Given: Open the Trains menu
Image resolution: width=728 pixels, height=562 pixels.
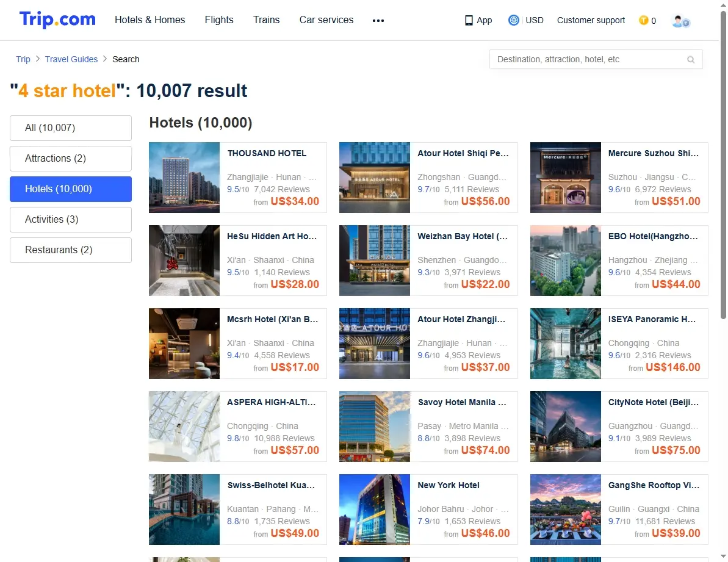Looking at the screenshot, I should [267, 20].
